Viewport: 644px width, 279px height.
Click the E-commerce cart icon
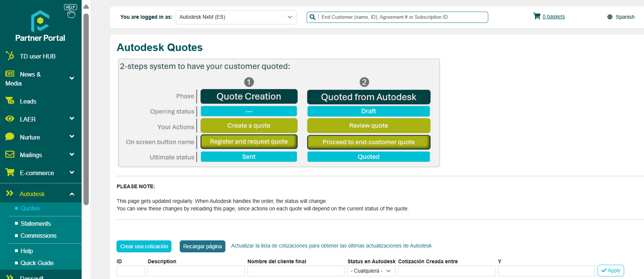(x=10, y=172)
